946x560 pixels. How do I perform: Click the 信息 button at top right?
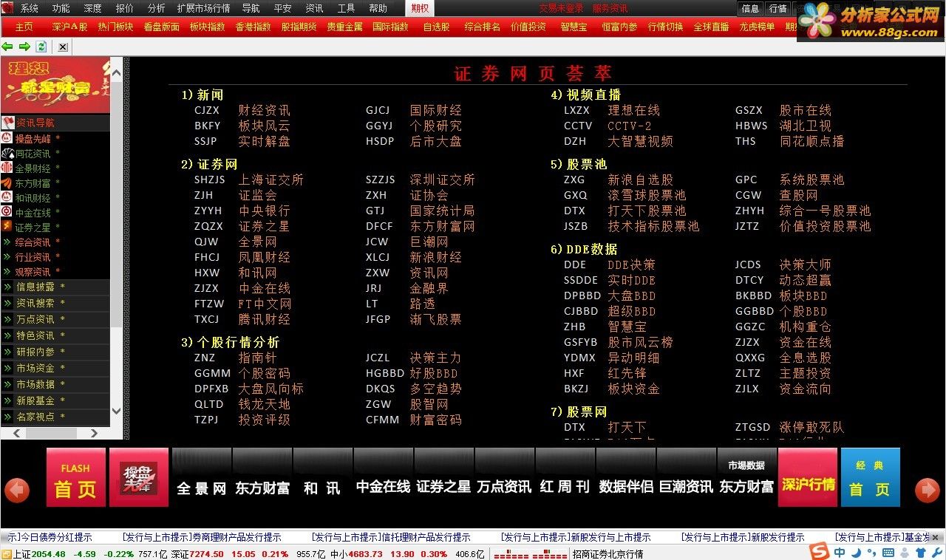click(750, 8)
